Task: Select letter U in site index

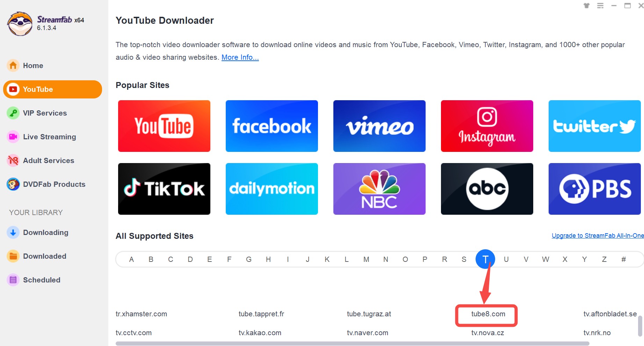Action: [506, 259]
